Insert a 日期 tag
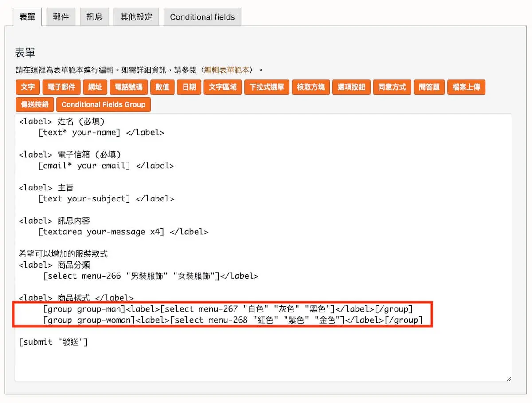The height and width of the screenshot is (403, 532). 189,87
